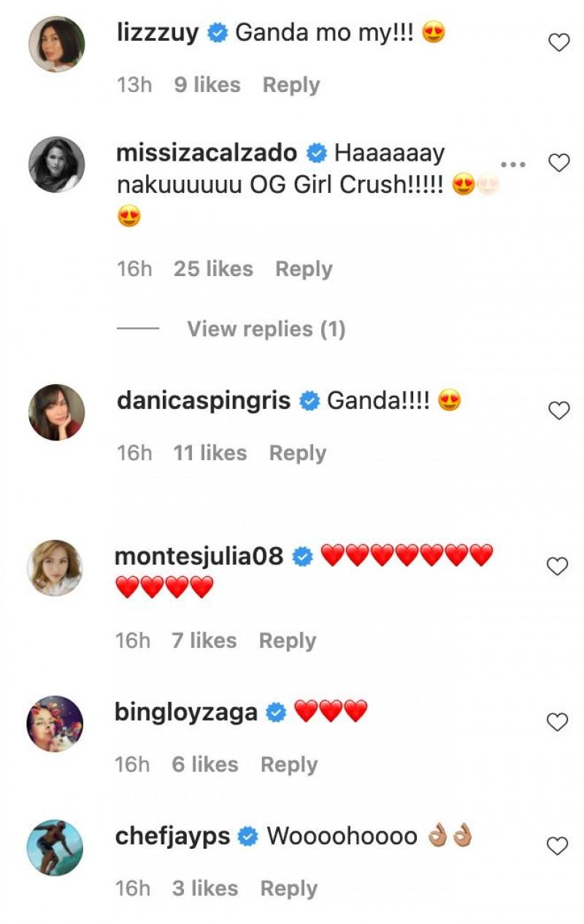Open missizacalzado's profile avatar
584x924 pixels.
point(56,164)
